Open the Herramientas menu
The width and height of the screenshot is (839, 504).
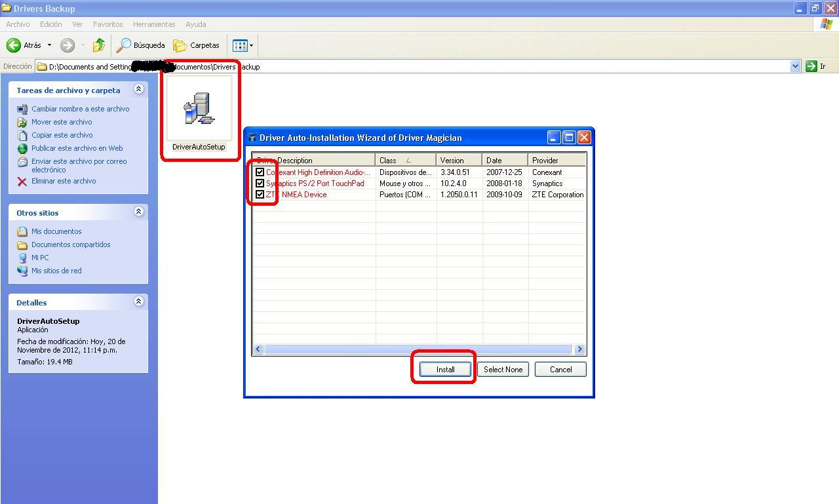click(x=154, y=24)
